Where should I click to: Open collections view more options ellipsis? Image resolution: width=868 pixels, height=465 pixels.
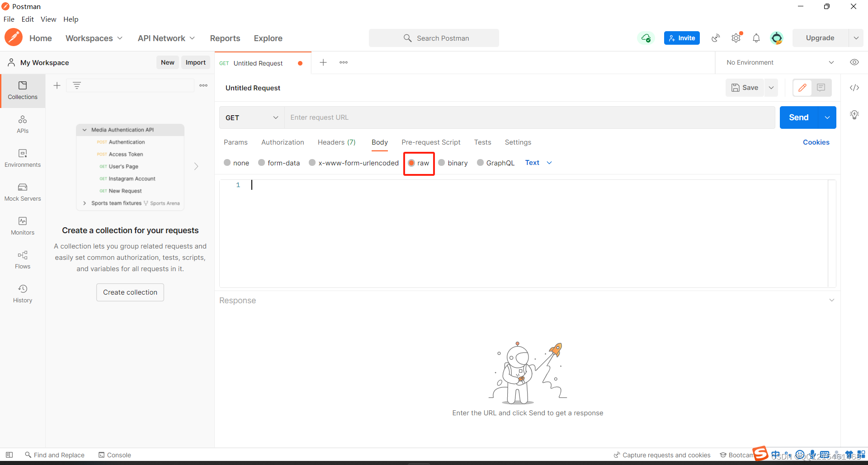203,85
